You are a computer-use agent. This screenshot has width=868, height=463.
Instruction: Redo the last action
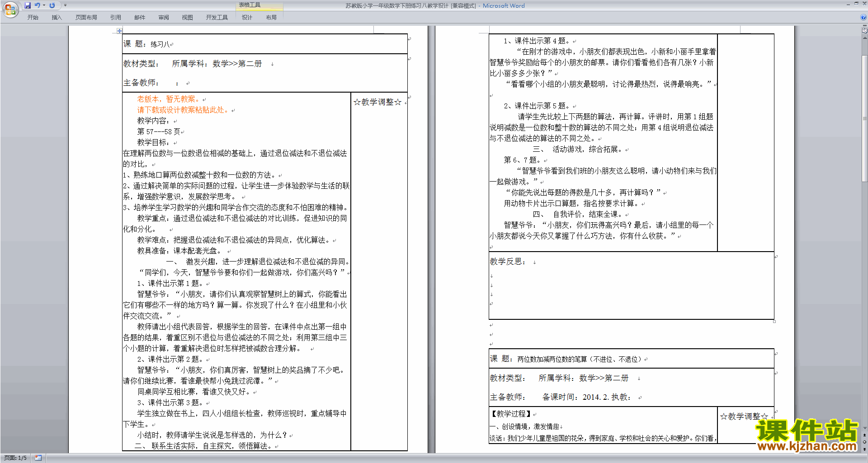tap(52, 5)
